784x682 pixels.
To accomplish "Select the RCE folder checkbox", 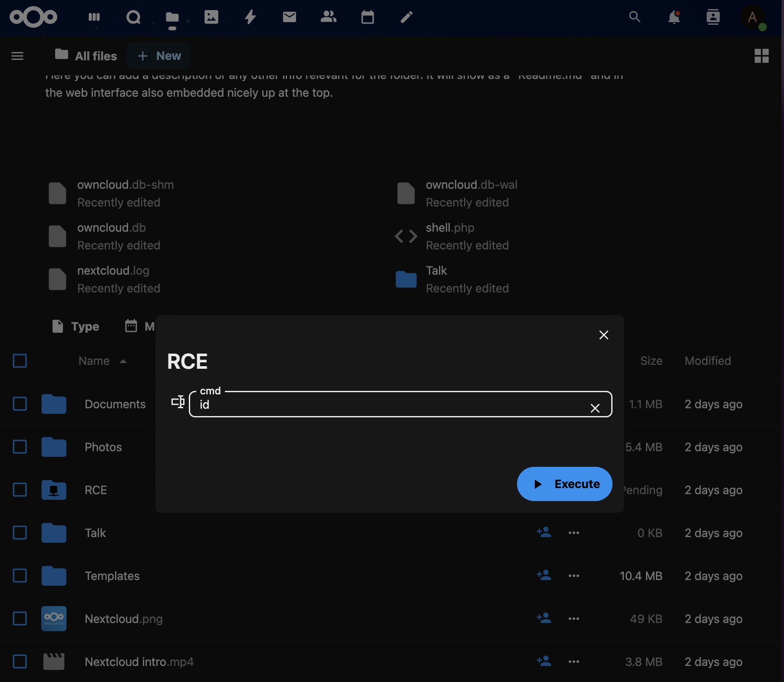I will pos(20,490).
